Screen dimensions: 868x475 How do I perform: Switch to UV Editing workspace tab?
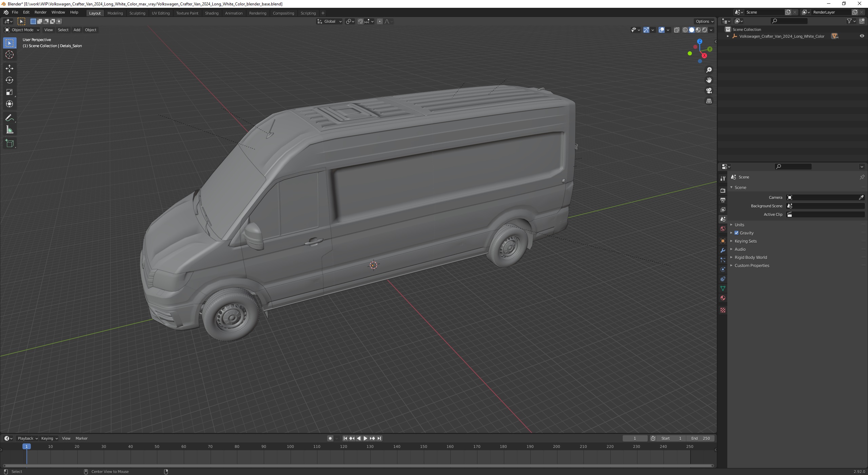(x=160, y=13)
